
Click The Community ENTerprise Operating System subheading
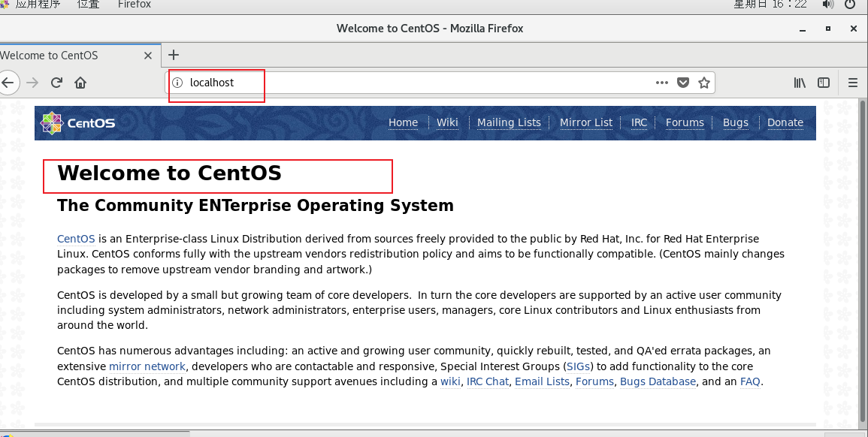pos(256,205)
